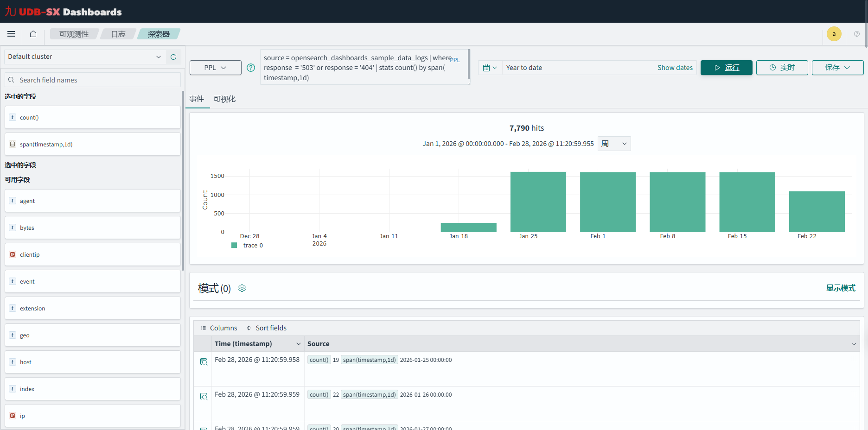
Task: Open the PPL query language dropdown
Action: coord(215,68)
